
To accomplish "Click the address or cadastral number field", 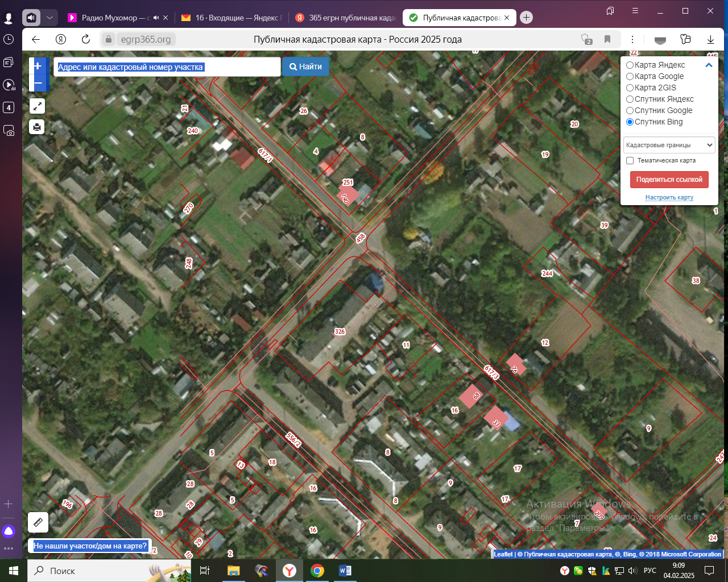I will [x=167, y=67].
